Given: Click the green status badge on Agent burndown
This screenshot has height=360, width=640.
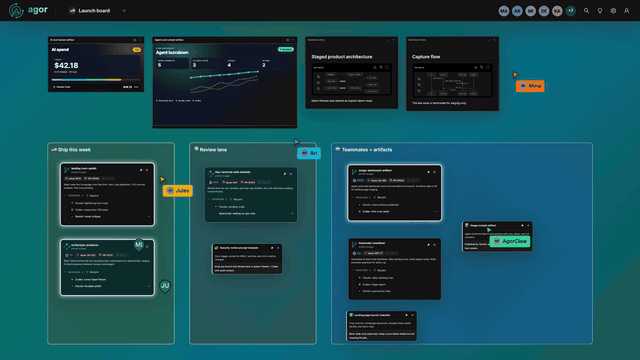Looking at the screenshot, I should coord(286,49).
